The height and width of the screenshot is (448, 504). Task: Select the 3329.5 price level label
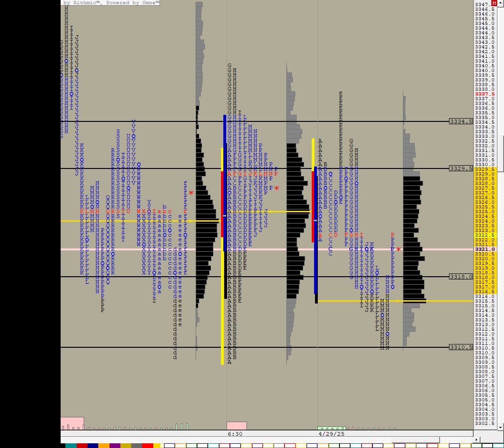pyautogui.click(x=461, y=168)
